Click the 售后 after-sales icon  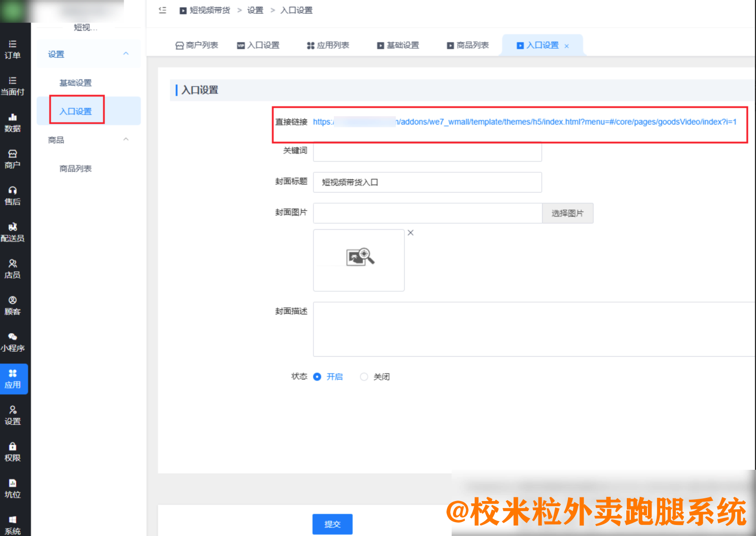pyautogui.click(x=13, y=195)
